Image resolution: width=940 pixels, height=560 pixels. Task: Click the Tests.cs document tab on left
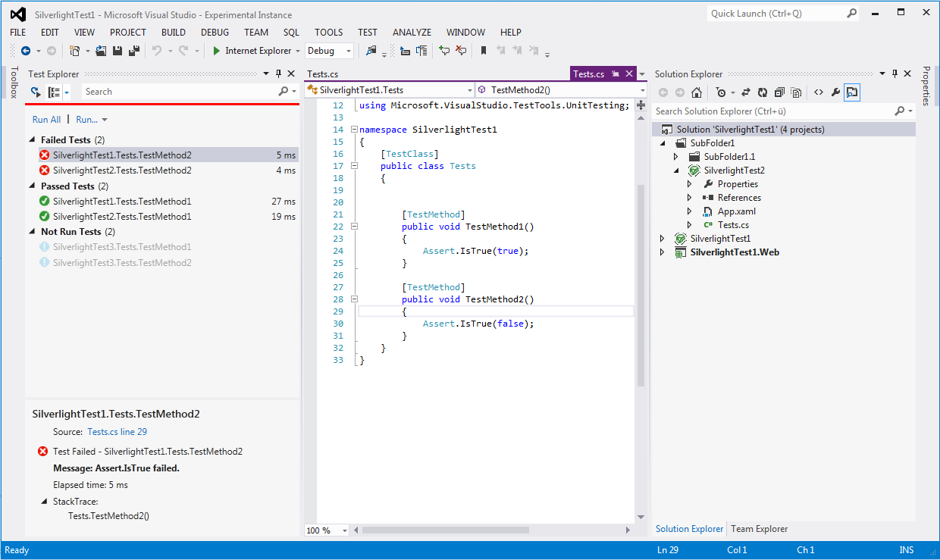(x=322, y=74)
